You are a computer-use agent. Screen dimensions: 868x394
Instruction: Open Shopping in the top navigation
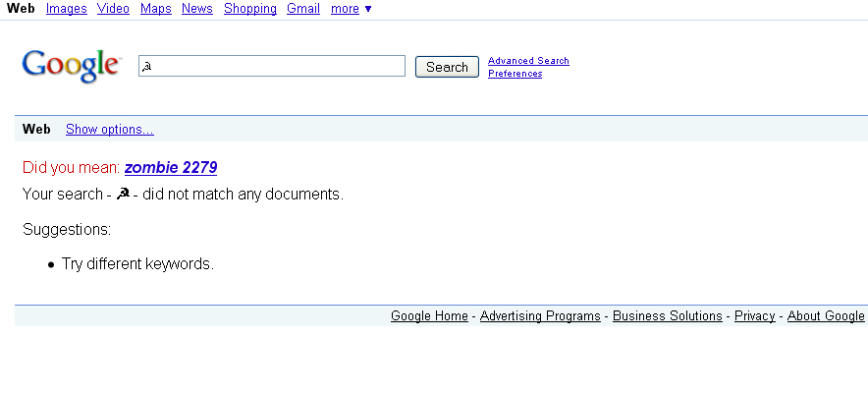[x=250, y=8]
